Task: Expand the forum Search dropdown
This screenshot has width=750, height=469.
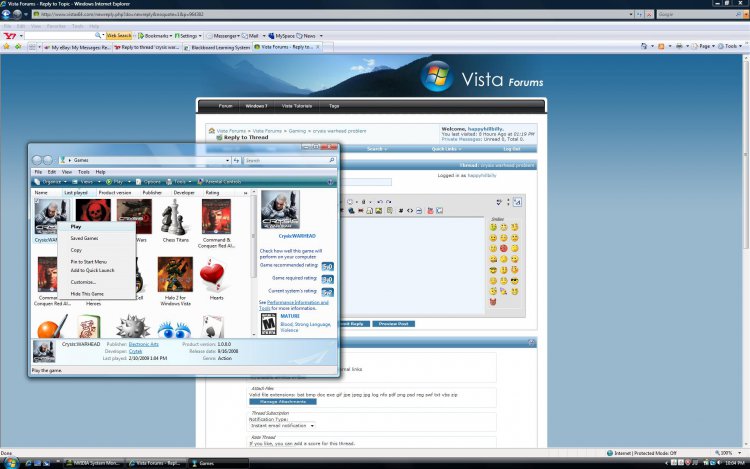Action: (x=377, y=149)
